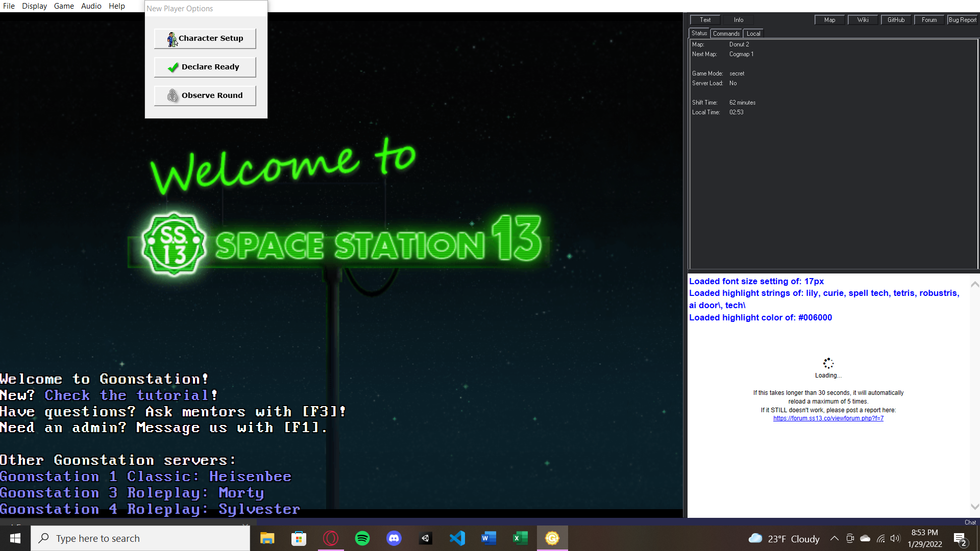Switch to the Commands tab
The height and width of the screenshot is (551, 980).
[726, 33]
